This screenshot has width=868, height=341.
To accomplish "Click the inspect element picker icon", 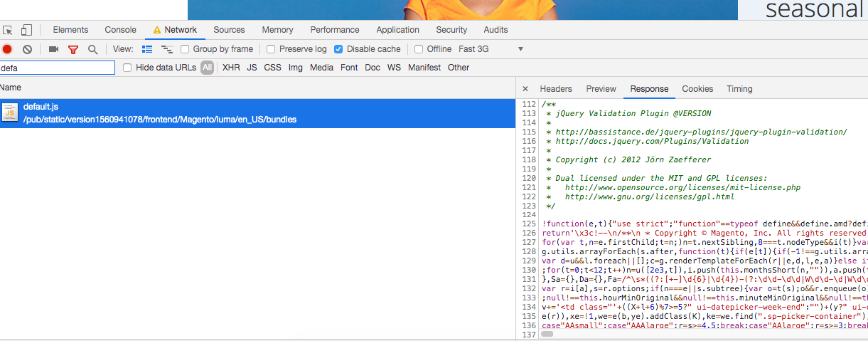I will click(x=8, y=30).
